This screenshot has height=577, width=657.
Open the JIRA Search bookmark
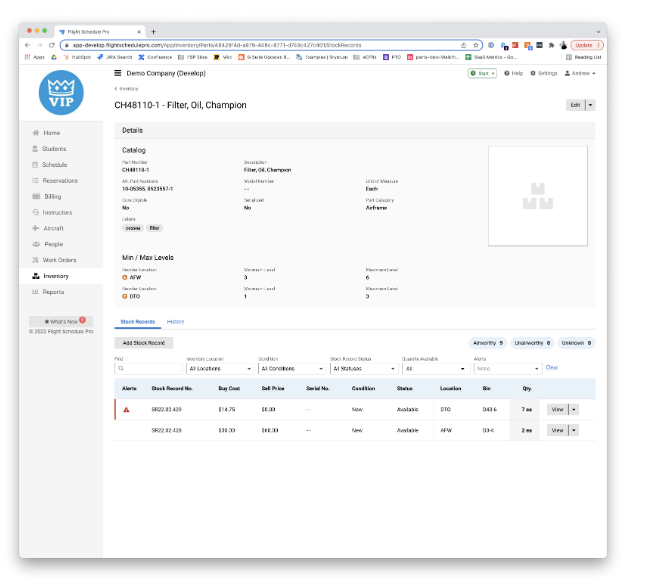(x=114, y=57)
